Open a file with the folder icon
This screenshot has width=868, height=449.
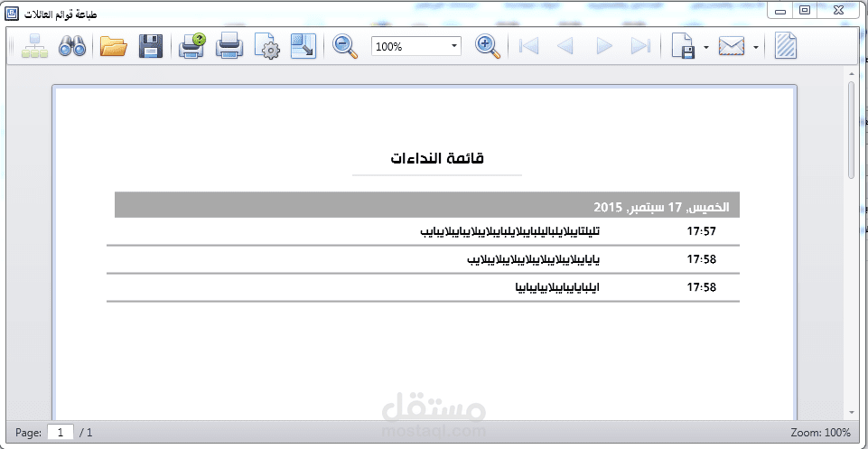(114, 46)
